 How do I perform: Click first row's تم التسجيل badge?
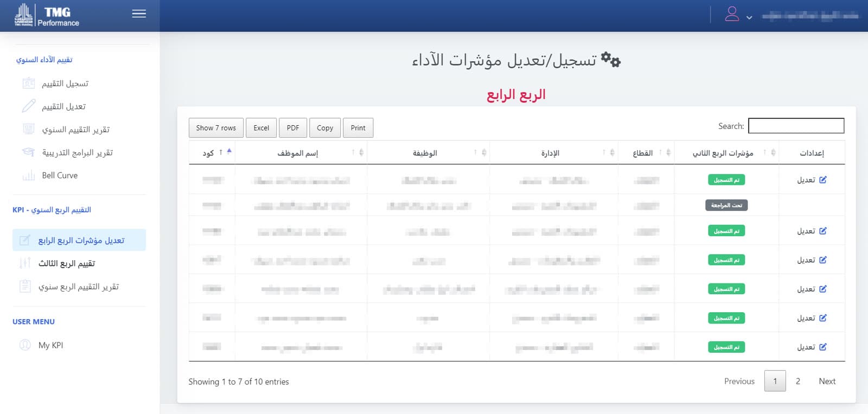coord(726,180)
